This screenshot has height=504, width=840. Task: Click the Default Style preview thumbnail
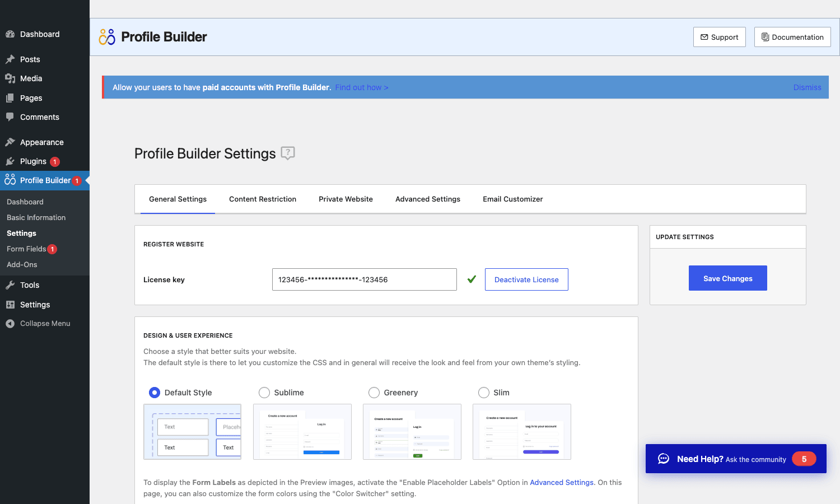pyautogui.click(x=193, y=432)
